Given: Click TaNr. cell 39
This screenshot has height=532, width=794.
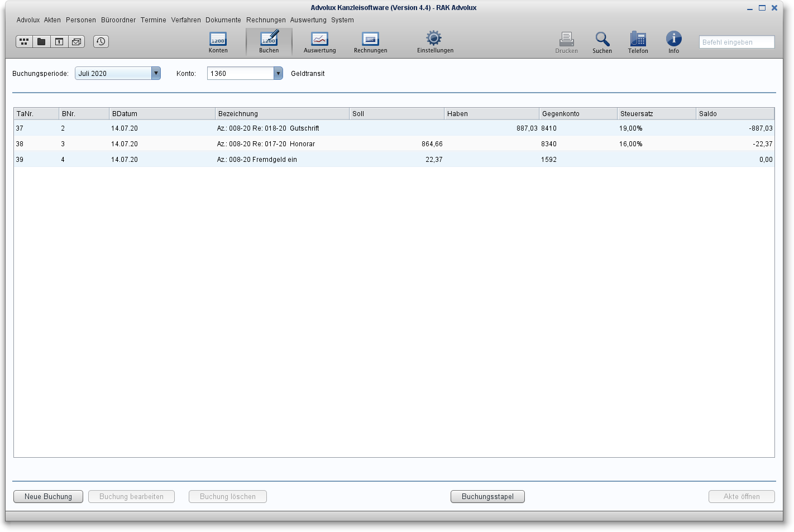Looking at the screenshot, I should [x=20, y=159].
